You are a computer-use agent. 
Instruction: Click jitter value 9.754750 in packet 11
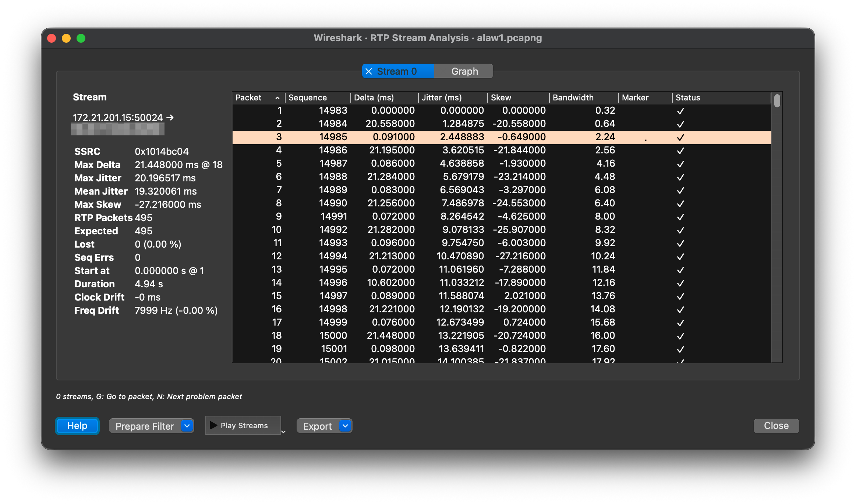point(463,243)
